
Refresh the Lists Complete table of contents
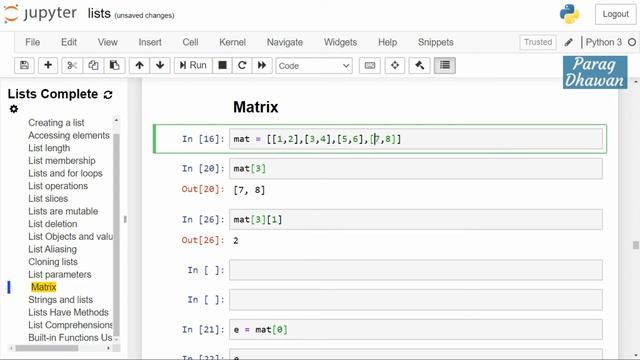tap(108, 95)
